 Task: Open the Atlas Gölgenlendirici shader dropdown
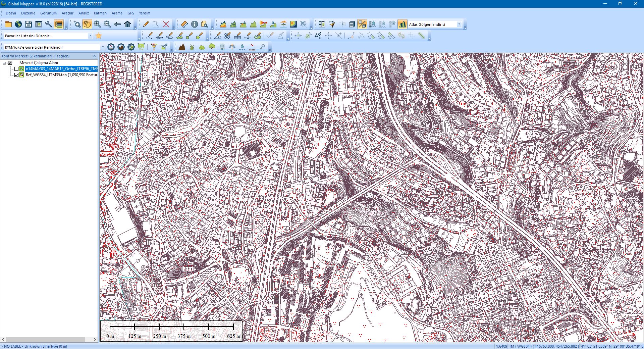pos(459,24)
